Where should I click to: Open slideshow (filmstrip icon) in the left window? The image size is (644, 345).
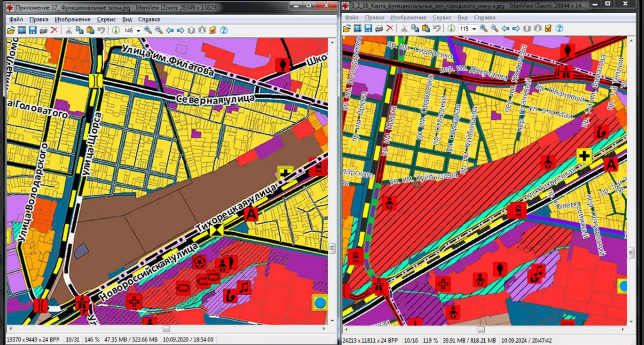click(22, 30)
